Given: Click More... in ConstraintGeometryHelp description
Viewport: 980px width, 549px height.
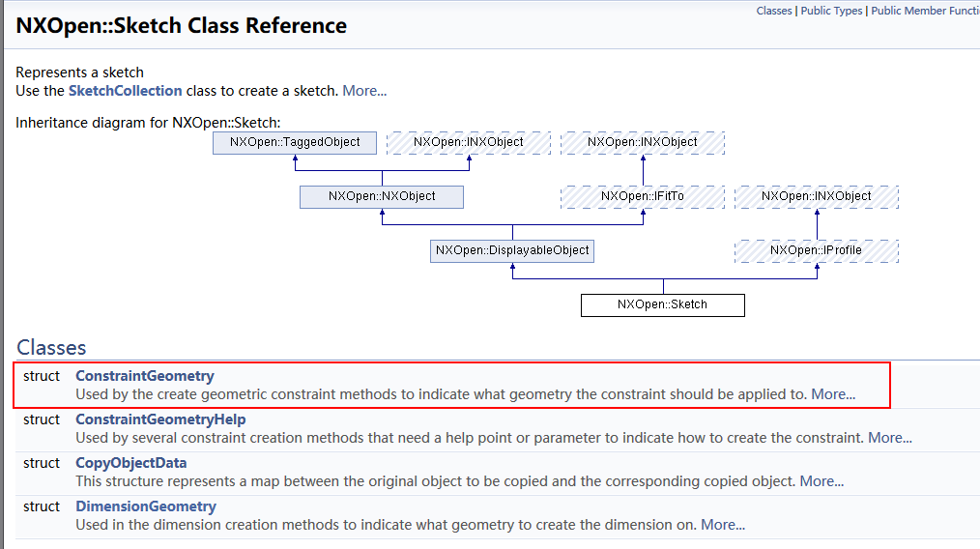Looking at the screenshot, I should [890, 438].
